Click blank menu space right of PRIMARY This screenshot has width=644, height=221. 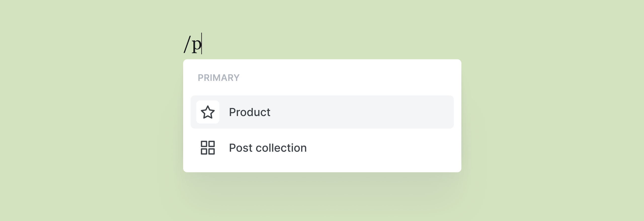coord(352,78)
